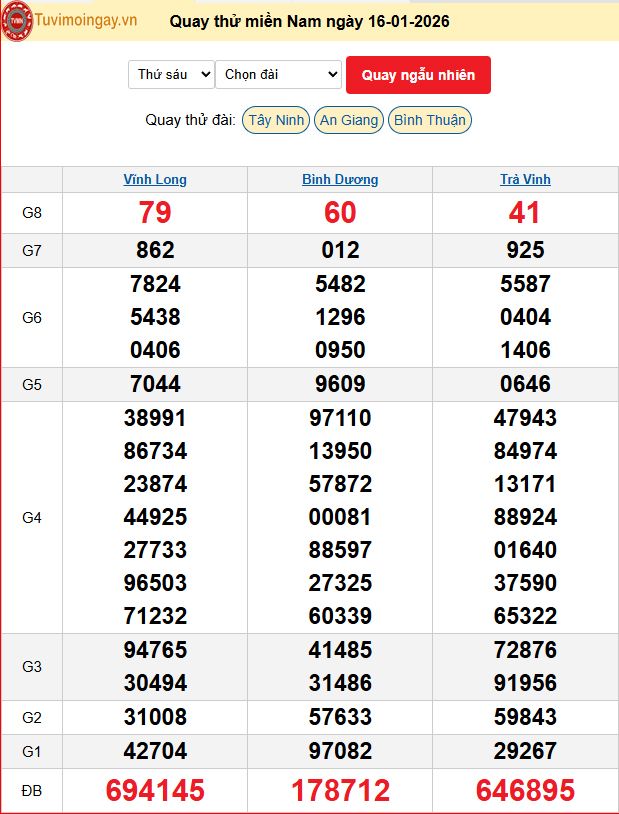Click the ĐB special prize row label
The width and height of the screenshot is (619, 814).
pyautogui.click(x=32, y=791)
